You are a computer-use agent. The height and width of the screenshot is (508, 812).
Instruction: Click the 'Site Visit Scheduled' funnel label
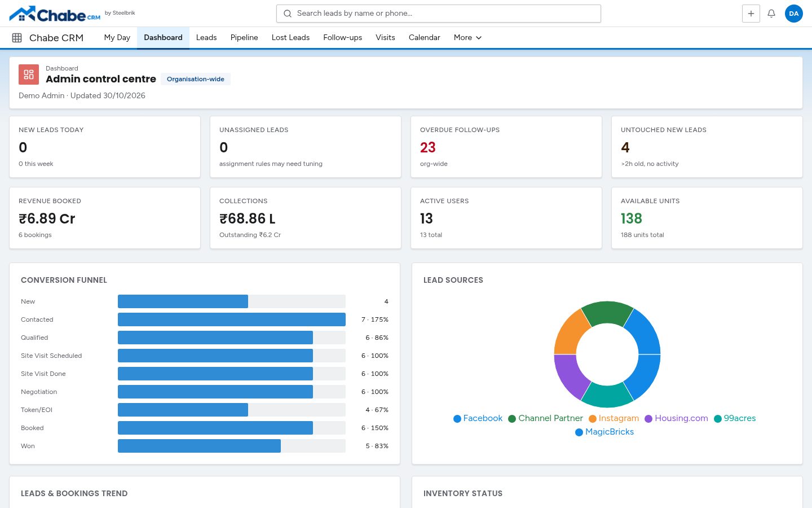click(51, 356)
